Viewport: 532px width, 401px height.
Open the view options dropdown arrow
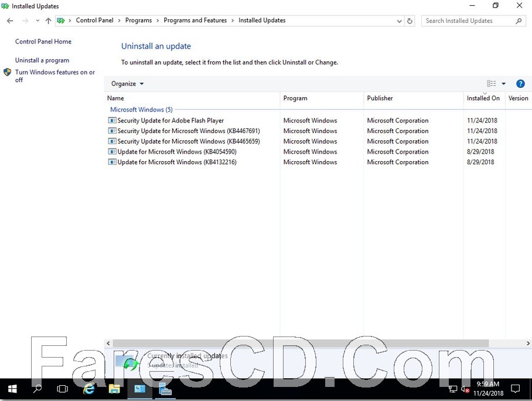pyautogui.click(x=503, y=83)
